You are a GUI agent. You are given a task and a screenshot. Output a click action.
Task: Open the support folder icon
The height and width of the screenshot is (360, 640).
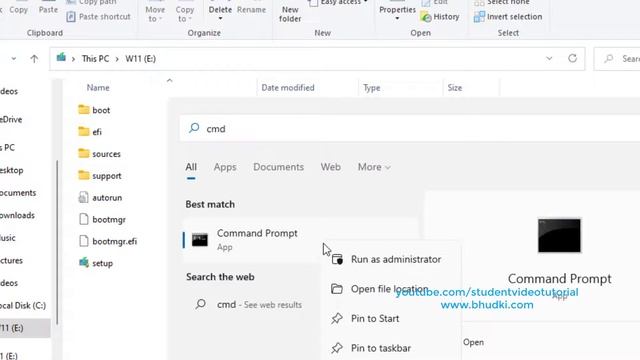coord(84,176)
